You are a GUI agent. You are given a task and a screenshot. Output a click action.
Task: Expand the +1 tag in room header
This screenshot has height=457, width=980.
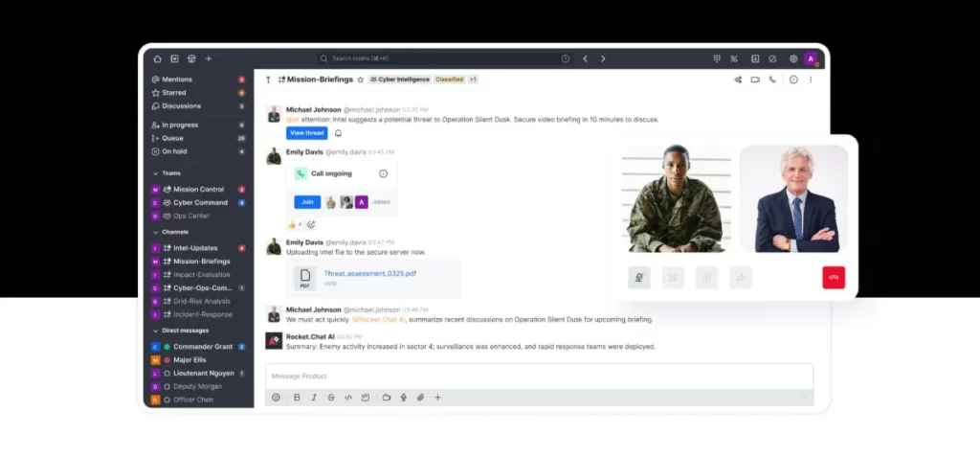[473, 80]
